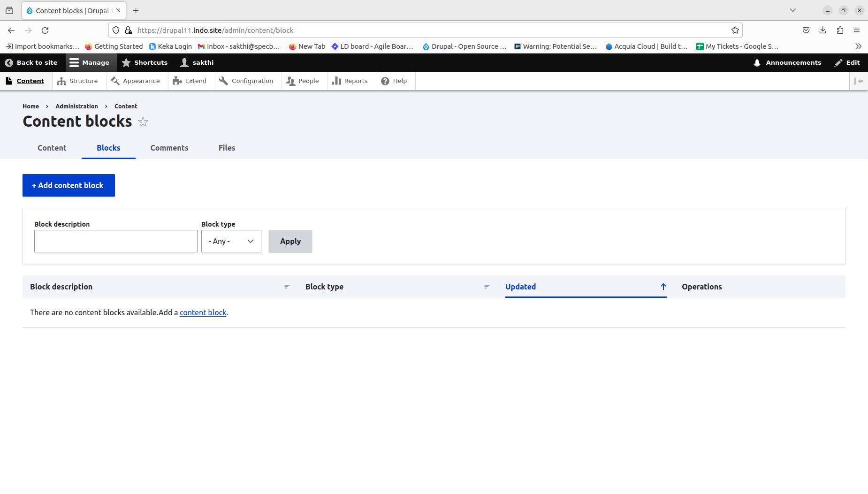Expand the overflow bookmarks chevron

tap(858, 46)
